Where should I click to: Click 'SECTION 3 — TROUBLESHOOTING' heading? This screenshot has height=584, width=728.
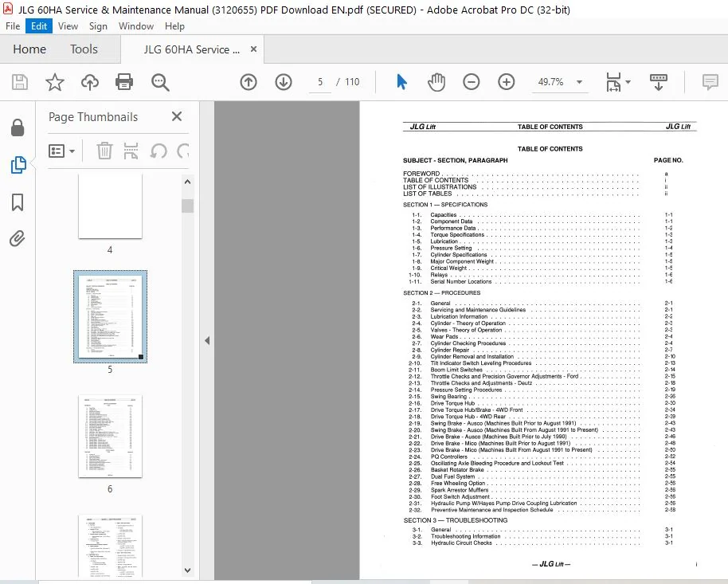click(456, 520)
